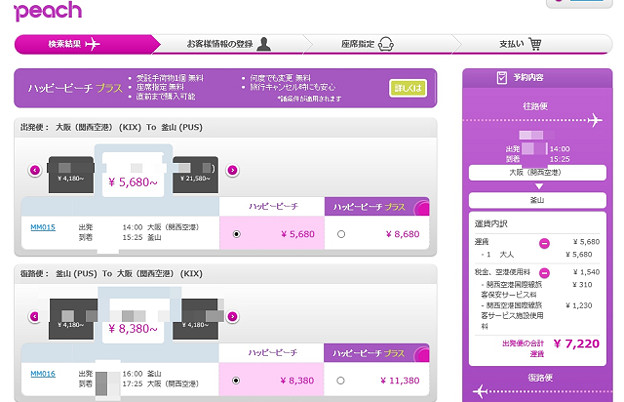The height and width of the screenshot is (402, 624).
Task: Click the 予約内容 clipboard icon
Action: [502, 78]
